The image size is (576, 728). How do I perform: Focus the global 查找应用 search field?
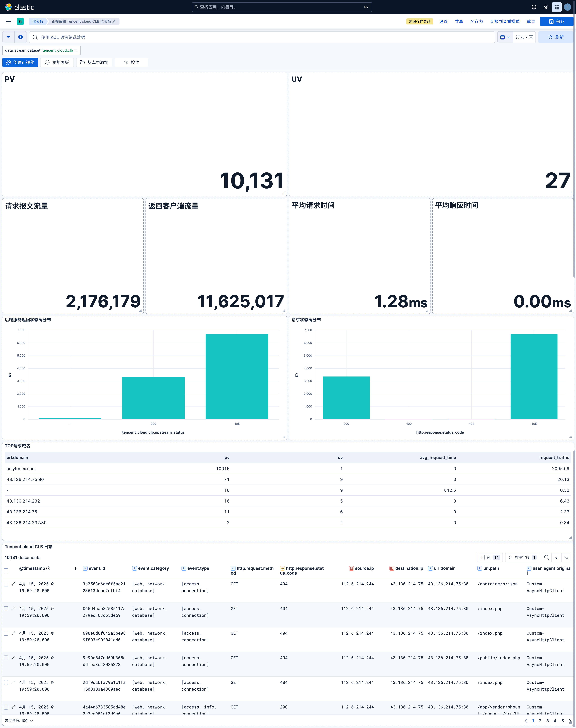(x=282, y=7)
